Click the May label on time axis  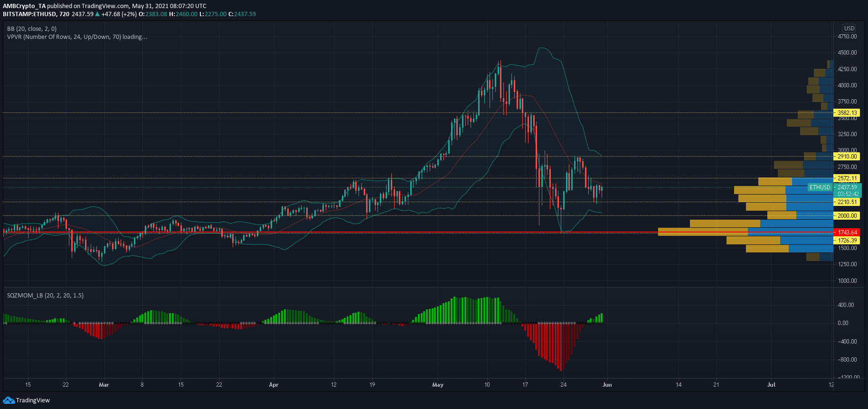point(438,385)
